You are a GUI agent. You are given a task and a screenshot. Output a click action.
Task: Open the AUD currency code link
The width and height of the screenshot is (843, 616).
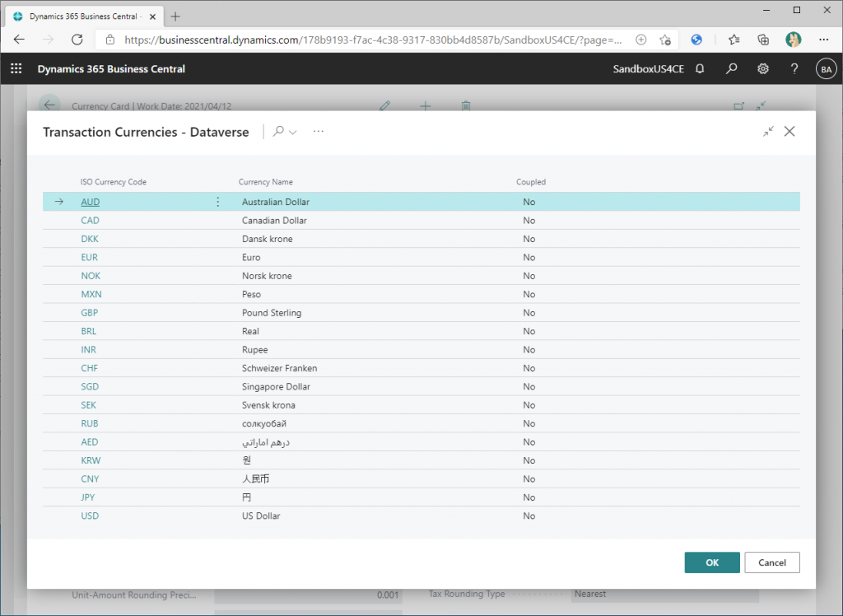coord(91,203)
